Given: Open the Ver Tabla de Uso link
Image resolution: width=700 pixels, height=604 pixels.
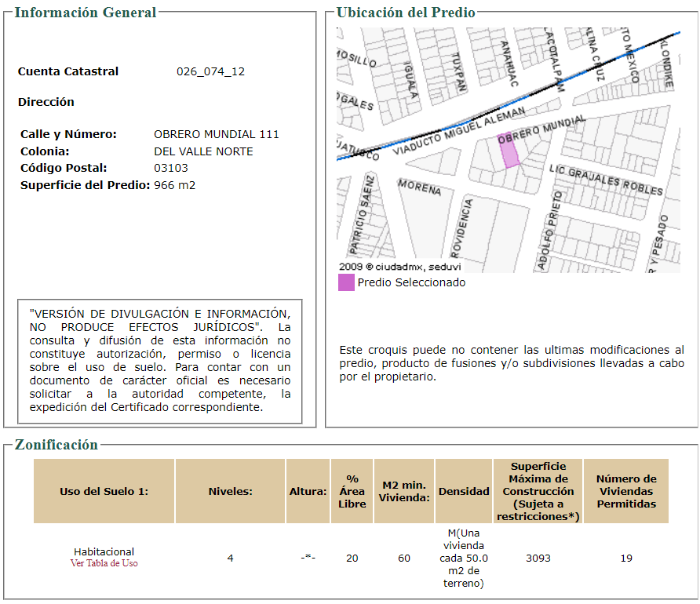Looking at the screenshot, I should pyautogui.click(x=104, y=563).
